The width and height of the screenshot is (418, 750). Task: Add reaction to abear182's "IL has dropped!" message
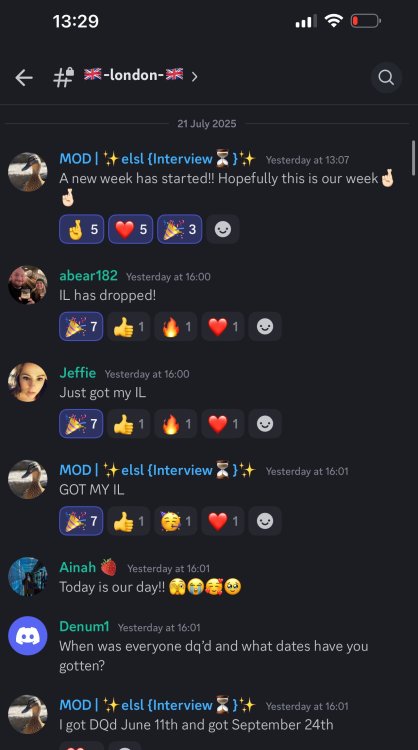(265, 327)
